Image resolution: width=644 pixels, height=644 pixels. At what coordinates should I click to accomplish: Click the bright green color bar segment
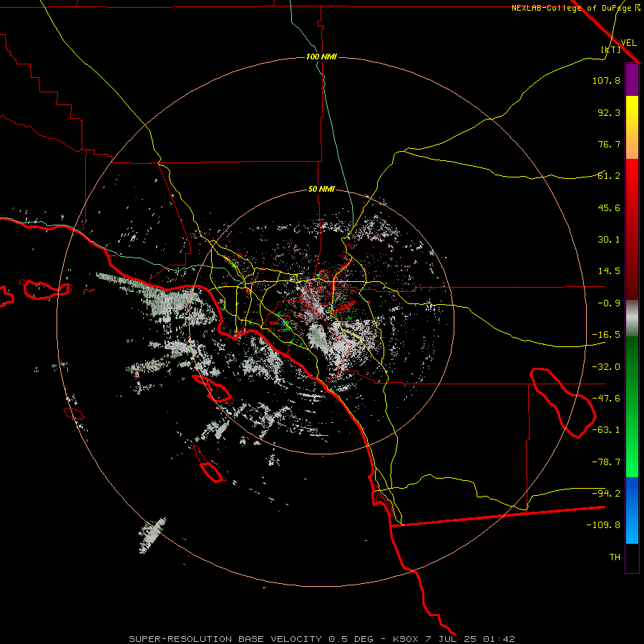632,406
